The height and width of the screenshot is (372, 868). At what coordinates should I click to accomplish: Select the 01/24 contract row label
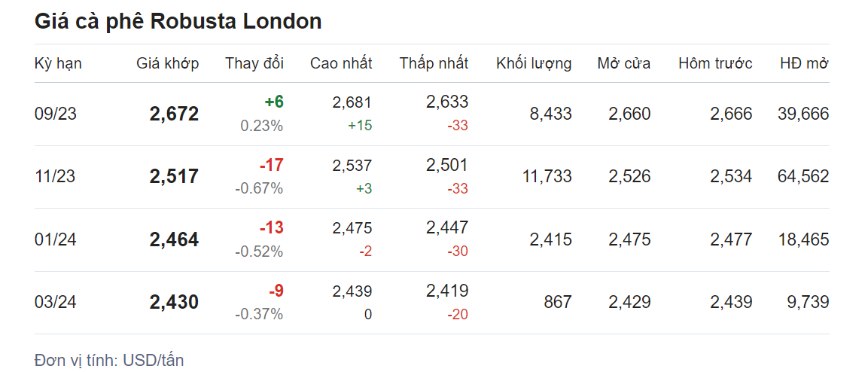56,240
